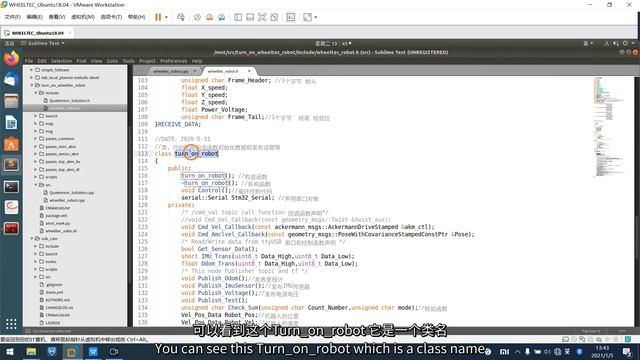This screenshot has height=360, width=640.
Task: Open the VMware 帮助(H) menu
Action: 136,17
